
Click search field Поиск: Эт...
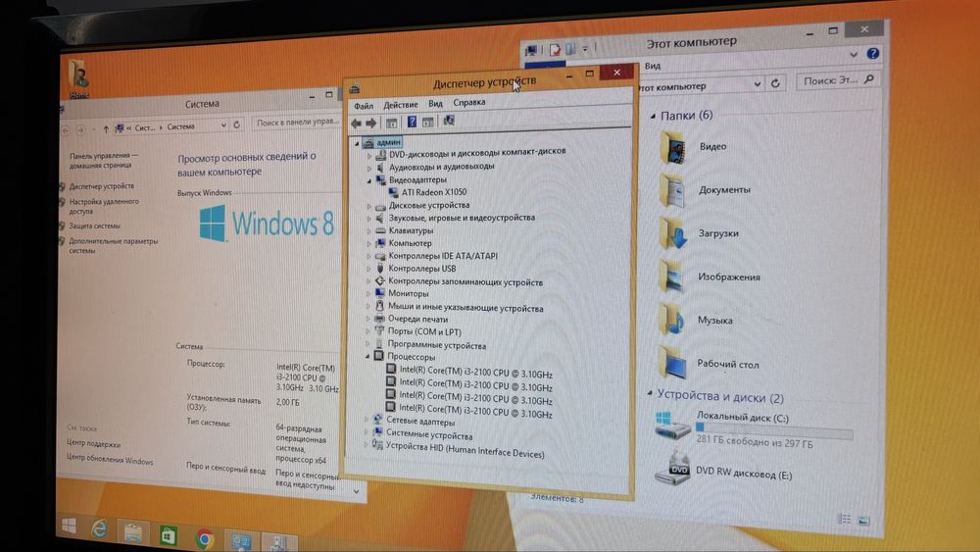click(x=837, y=80)
